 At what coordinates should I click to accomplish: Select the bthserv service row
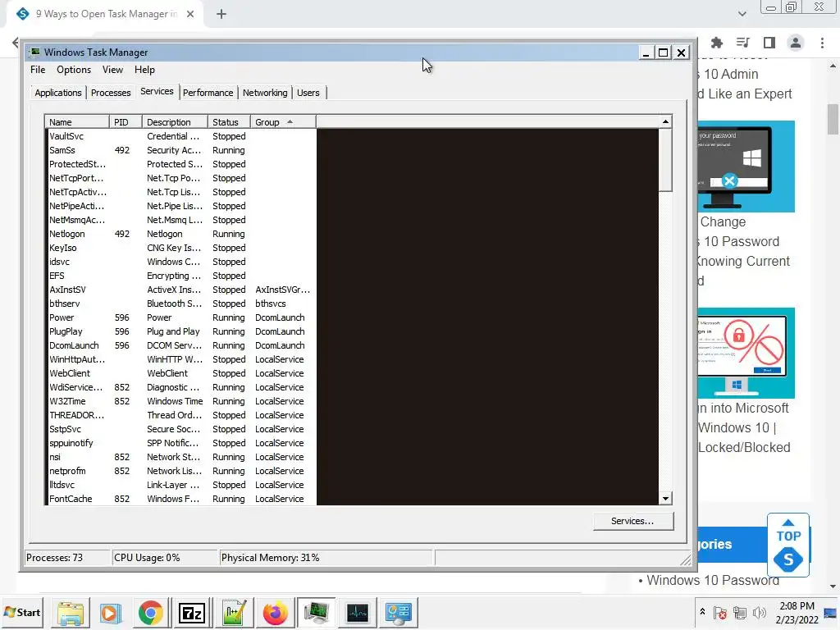(180, 304)
